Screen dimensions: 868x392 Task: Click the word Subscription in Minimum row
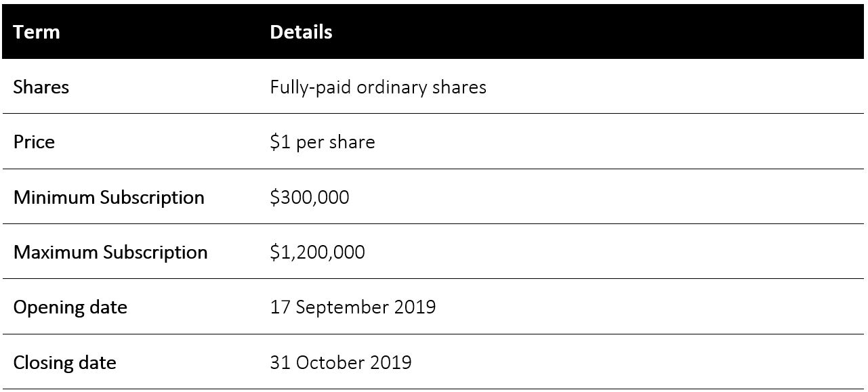[152, 198]
